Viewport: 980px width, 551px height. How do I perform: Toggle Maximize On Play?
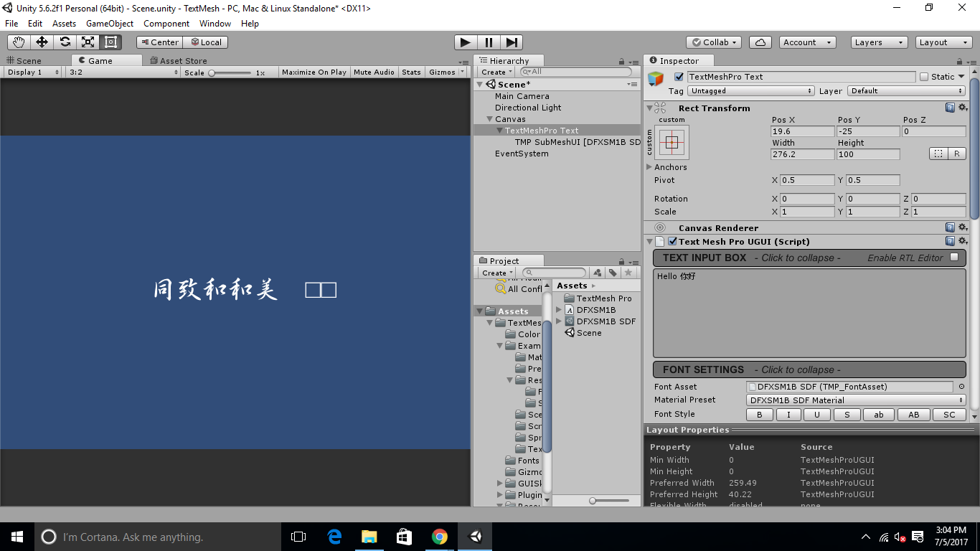pyautogui.click(x=314, y=72)
